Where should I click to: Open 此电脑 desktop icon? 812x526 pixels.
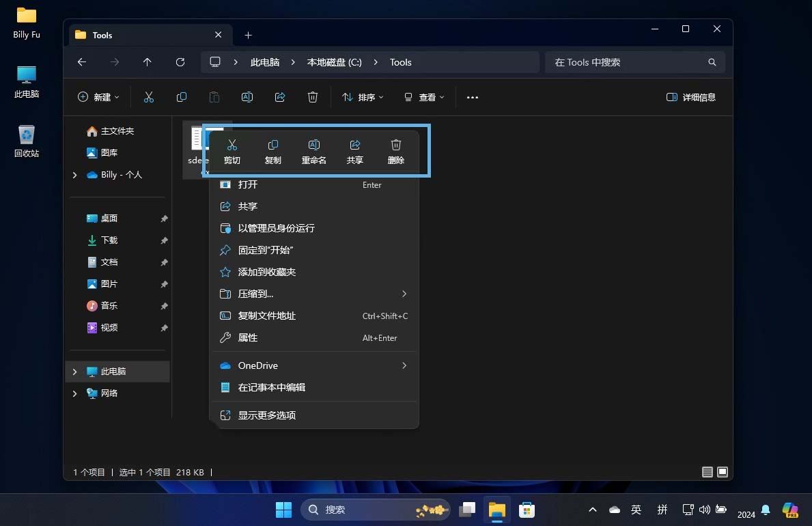(27, 82)
